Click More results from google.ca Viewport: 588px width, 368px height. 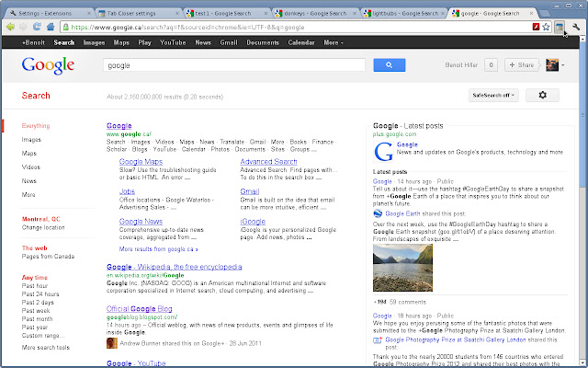coord(159,249)
